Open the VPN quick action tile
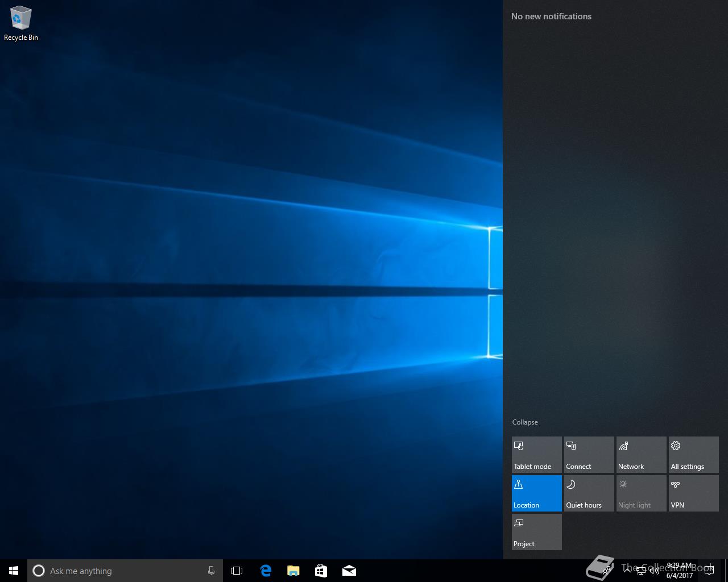 693,493
